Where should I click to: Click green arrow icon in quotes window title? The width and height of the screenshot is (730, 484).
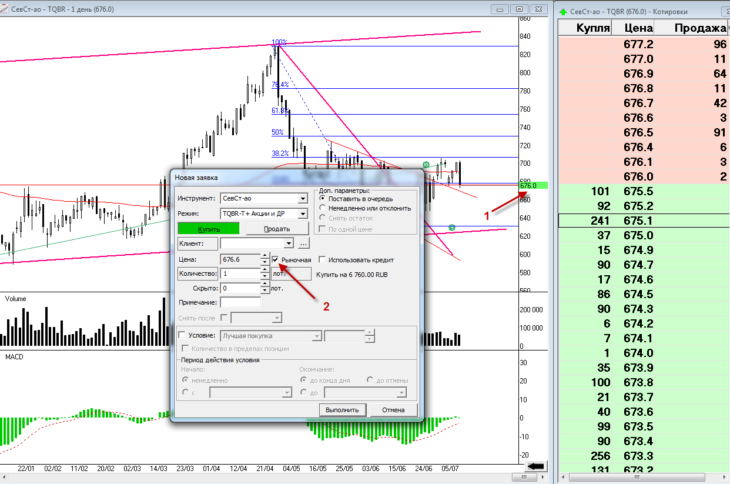pyautogui.click(x=563, y=11)
